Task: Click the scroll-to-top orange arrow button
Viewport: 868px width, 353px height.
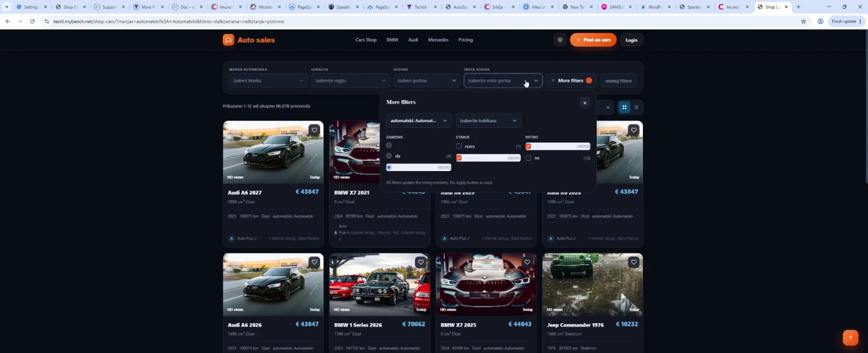Action: pyautogui.click(x=850, y=337)
